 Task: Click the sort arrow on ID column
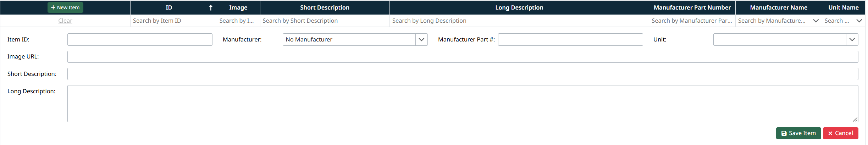[x=211, y=7]
